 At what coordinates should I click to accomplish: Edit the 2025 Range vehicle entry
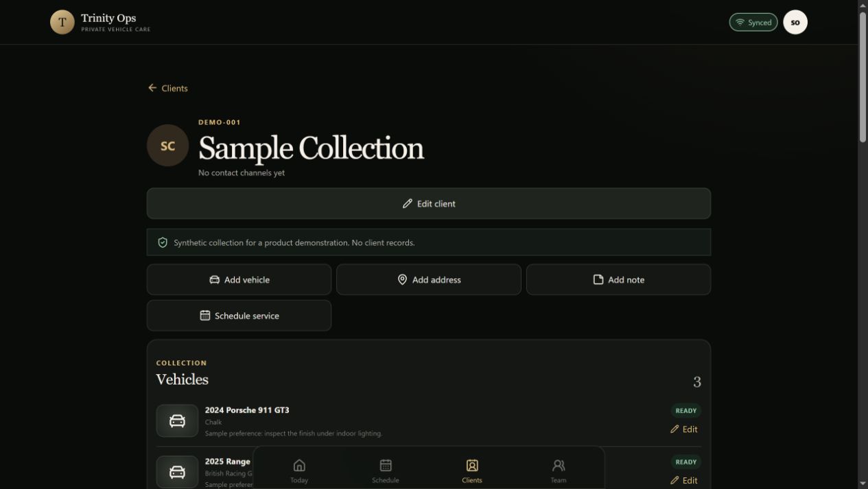coord(684,480)
